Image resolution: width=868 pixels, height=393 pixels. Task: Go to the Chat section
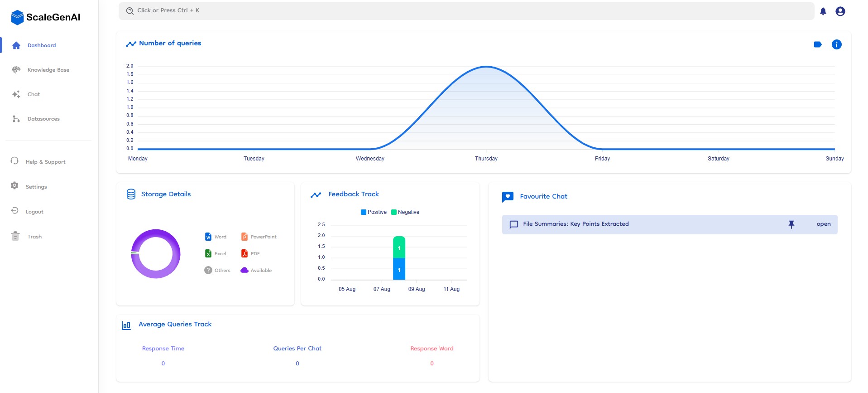pyautogui.click(x=34, y=94)
